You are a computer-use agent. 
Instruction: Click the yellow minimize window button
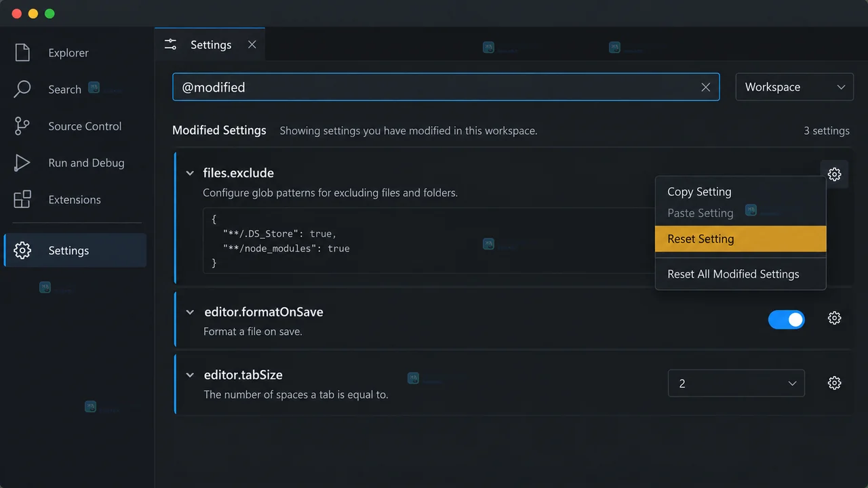(x=33, y=14)
